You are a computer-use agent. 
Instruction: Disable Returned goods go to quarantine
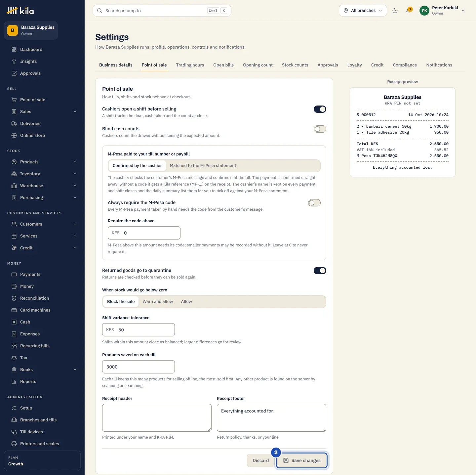click(320, 271)
